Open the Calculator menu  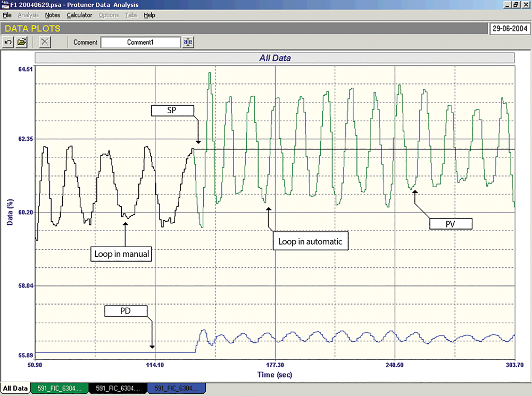pyautogui.click(x=79, y=15)
